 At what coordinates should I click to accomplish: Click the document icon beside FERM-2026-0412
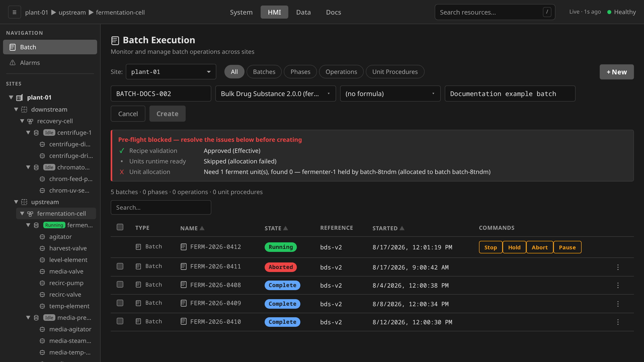[x=184, y=247]
